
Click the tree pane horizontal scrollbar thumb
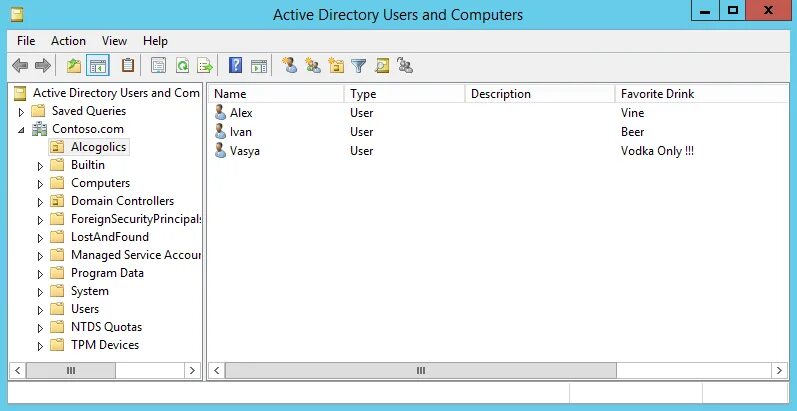click(71, 370)
